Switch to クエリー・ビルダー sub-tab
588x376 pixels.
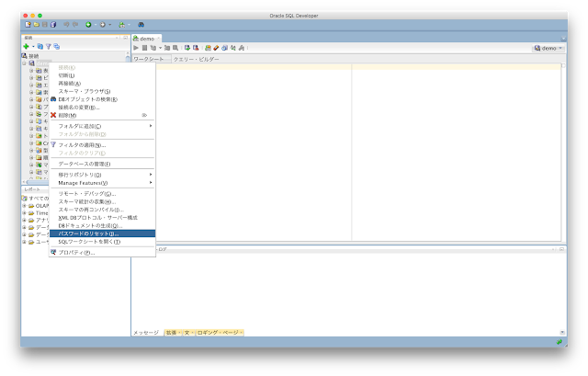(x=196, y=59)
